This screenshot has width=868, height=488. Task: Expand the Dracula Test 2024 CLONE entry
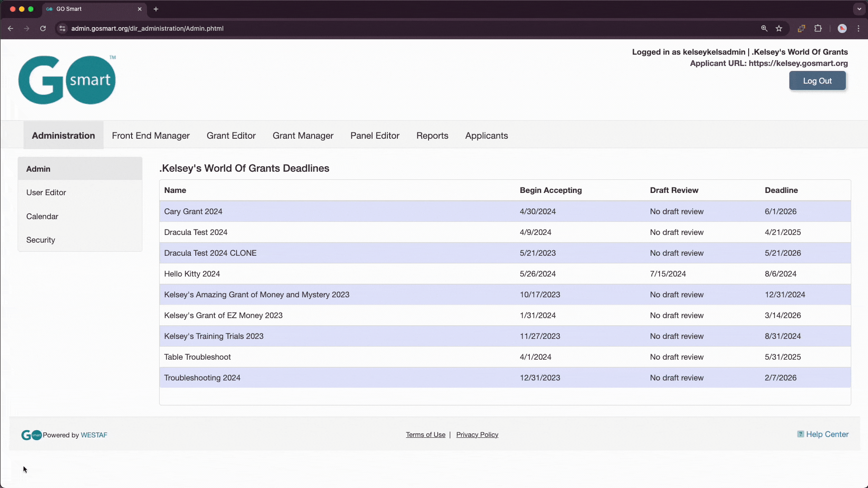pos(210,253)
